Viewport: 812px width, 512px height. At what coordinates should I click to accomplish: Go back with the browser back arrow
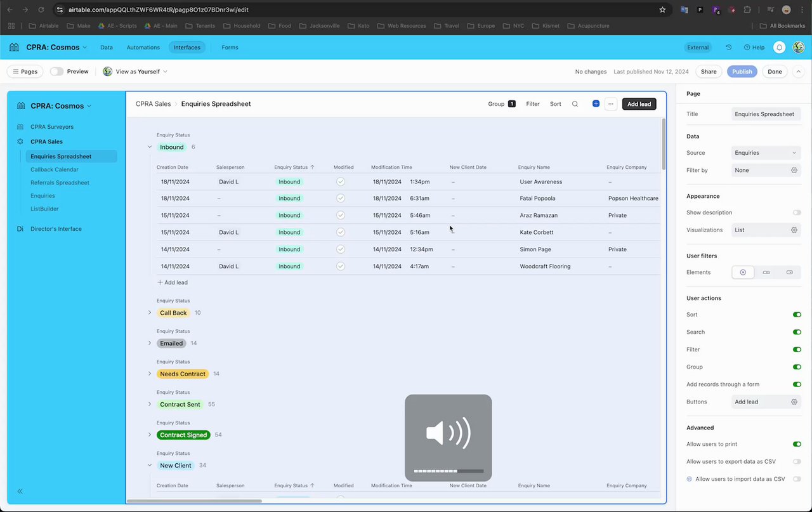tap(10, 10)
